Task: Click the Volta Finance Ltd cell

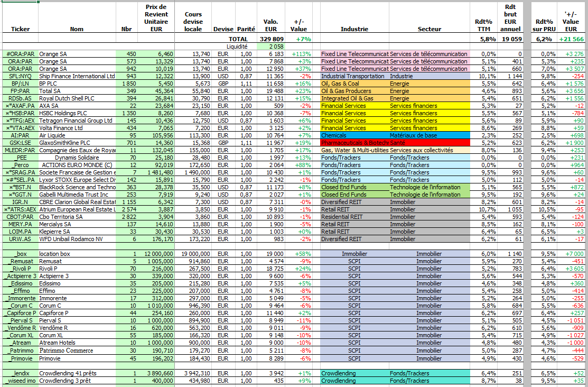Action: pos(77,128)
